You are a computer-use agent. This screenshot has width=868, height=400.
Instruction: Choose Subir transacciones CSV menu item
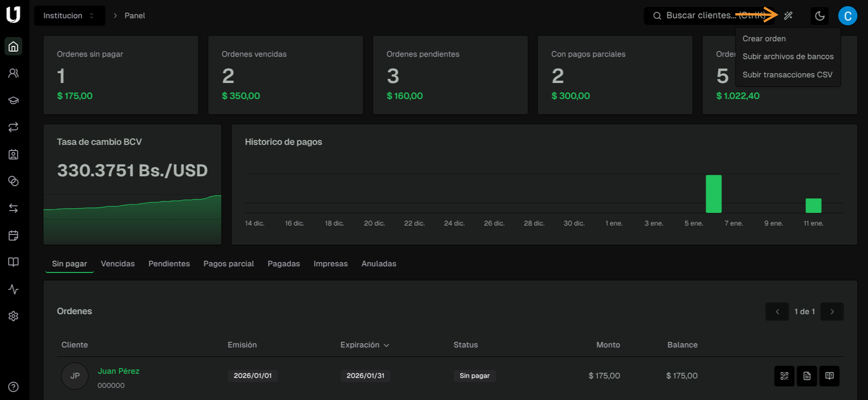pyautogui.click(x=787, y=75)
